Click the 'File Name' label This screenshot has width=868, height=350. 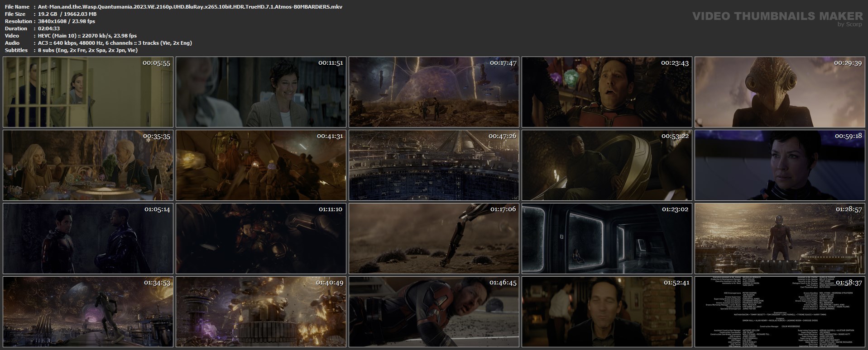17,7
